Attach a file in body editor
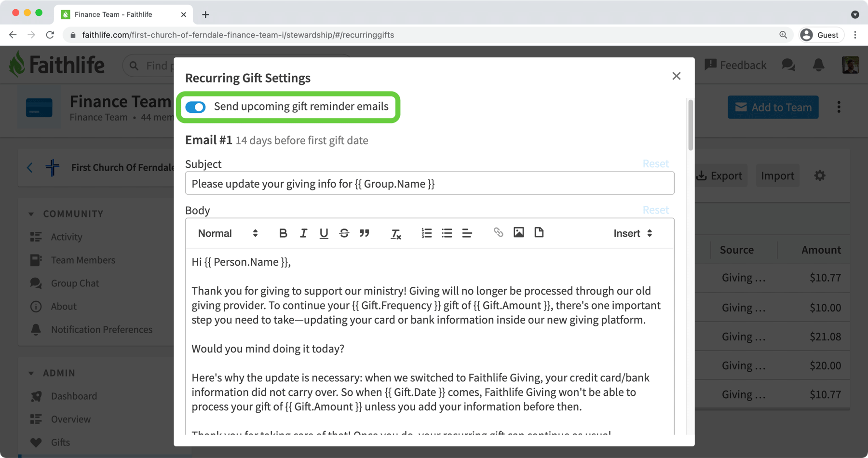 tap(539, 232)
